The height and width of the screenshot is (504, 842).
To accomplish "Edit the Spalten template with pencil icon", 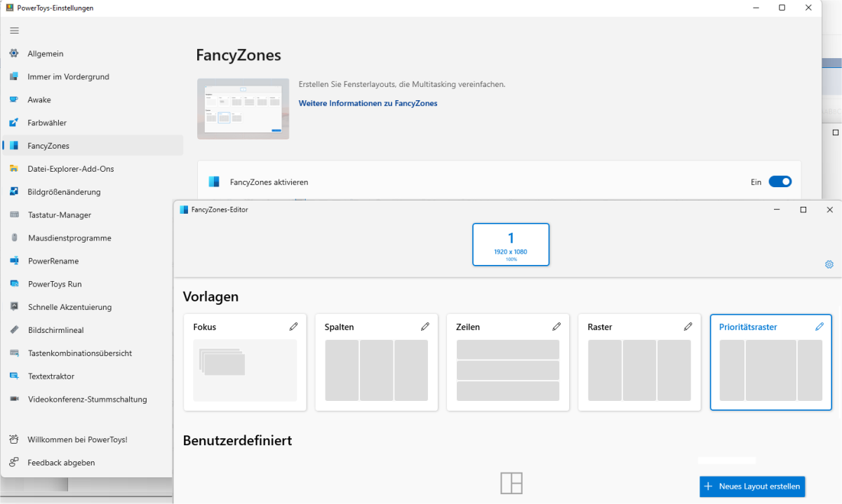I will [x=425, y=327].
